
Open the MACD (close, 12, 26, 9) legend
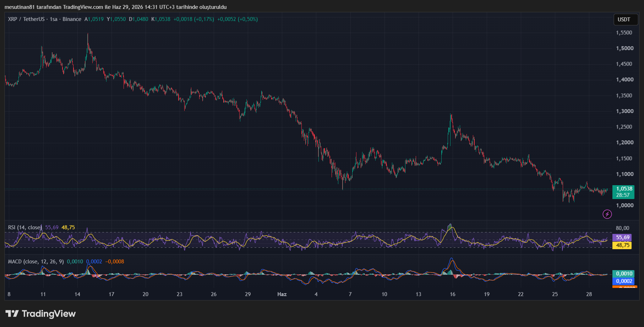pos(36,262)
